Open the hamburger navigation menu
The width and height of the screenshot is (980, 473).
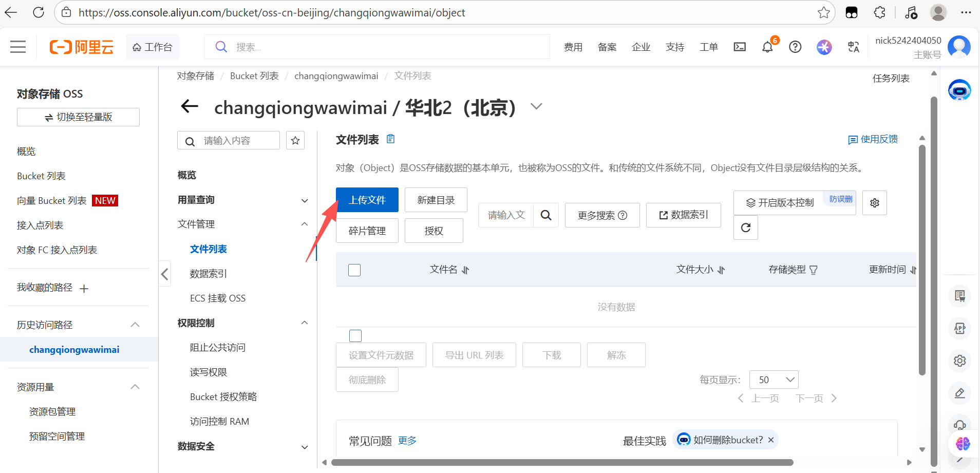point(18,47)
